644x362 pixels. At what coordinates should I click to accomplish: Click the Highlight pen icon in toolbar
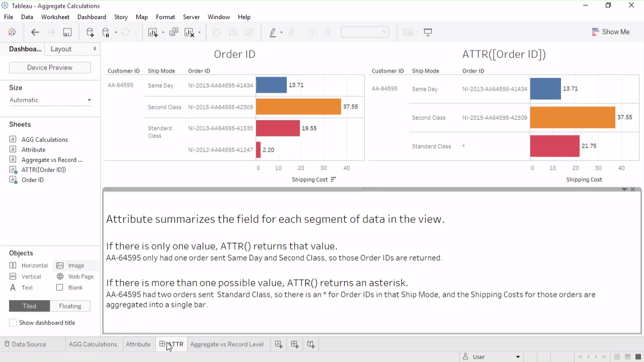point(273,32)
